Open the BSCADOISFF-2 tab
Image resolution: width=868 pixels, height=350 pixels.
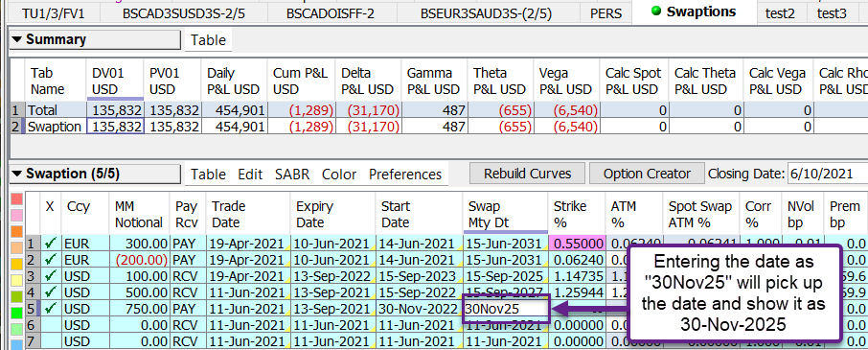click(x=331, y=12)
